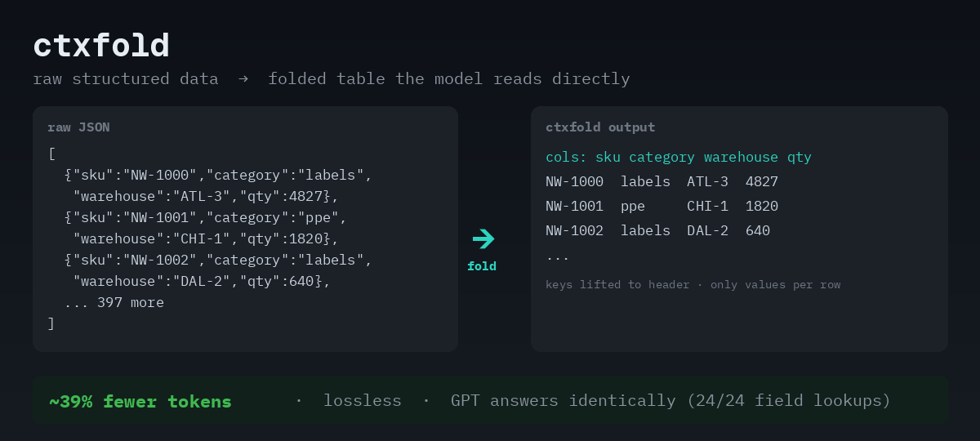Click the JSON line with "sku":"NW-1001"
The image size is (980, 441).
tap(206, 217)
